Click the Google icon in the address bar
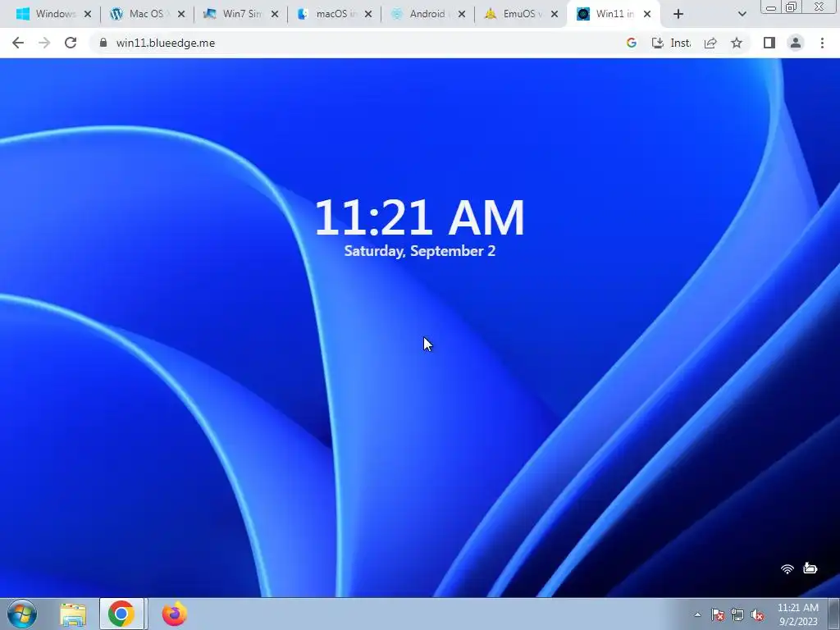840x630 pixels. coord(632,43)
